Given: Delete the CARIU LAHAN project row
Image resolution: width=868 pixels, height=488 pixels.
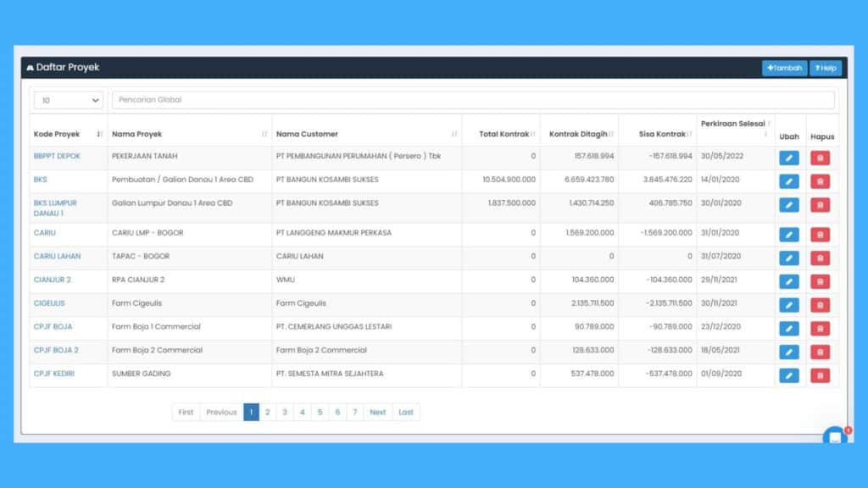Looking at the screenshot, I should [820, 258].
